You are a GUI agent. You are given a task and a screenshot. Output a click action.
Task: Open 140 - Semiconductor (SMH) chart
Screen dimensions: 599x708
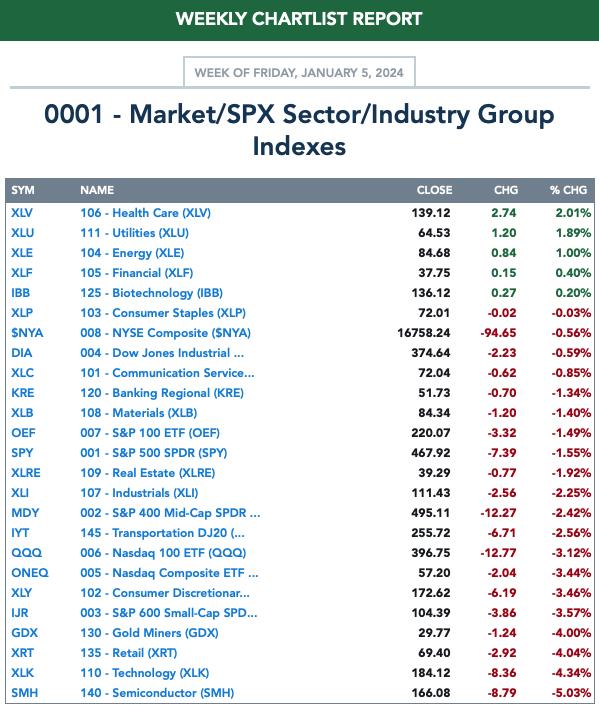point(157,693)
